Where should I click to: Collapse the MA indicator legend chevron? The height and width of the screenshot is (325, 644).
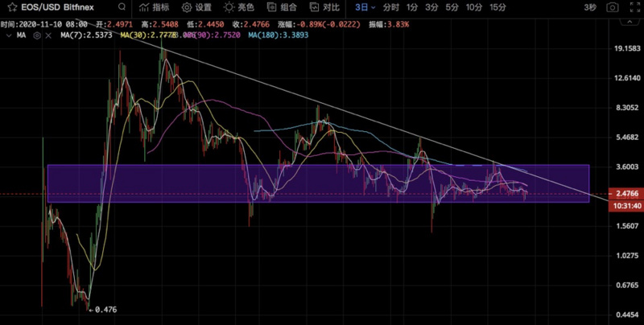pyautogui.click(x=9, y=36)
